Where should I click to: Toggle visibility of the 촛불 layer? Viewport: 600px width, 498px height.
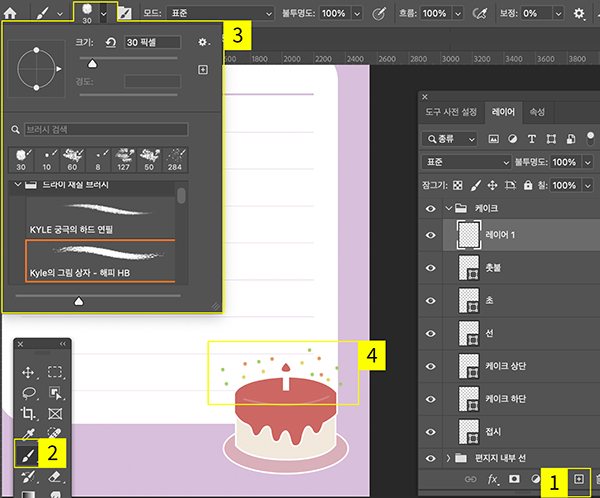pyautogui.click(x=431, y=268)
